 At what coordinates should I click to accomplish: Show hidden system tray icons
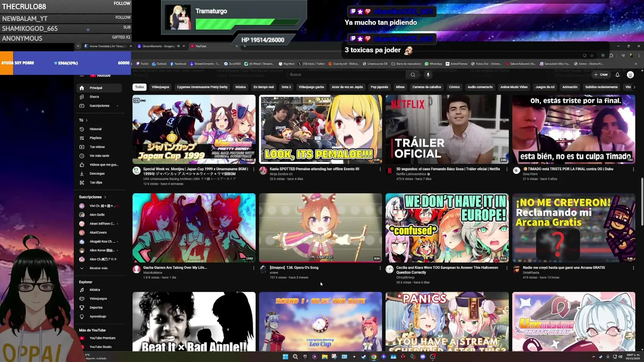pyautogui.click(x=593, y=357)
